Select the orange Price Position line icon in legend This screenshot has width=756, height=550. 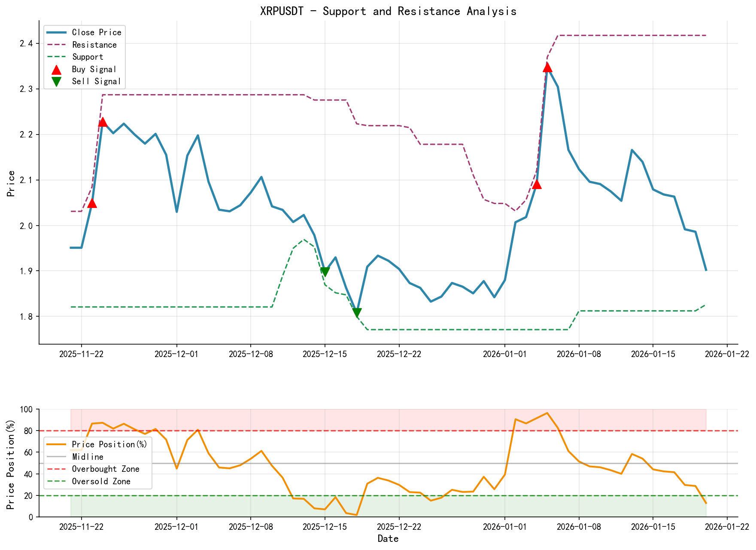pos(57,444)
